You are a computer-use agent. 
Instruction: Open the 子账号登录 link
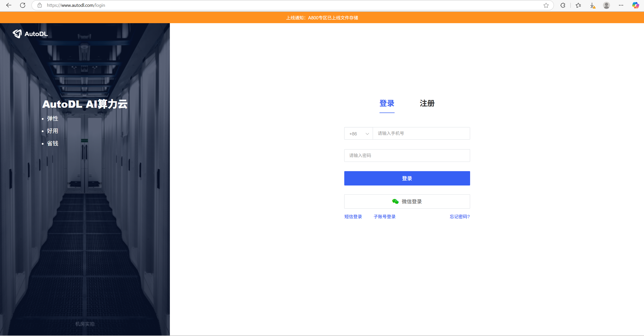[385, 217]
